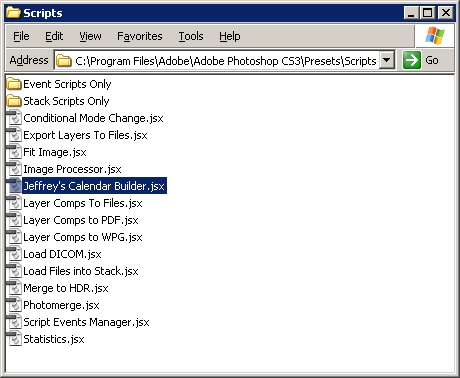Screen dimensions: 460x378
Task: Maximize the Scripts window
Action: click(427, 13)
